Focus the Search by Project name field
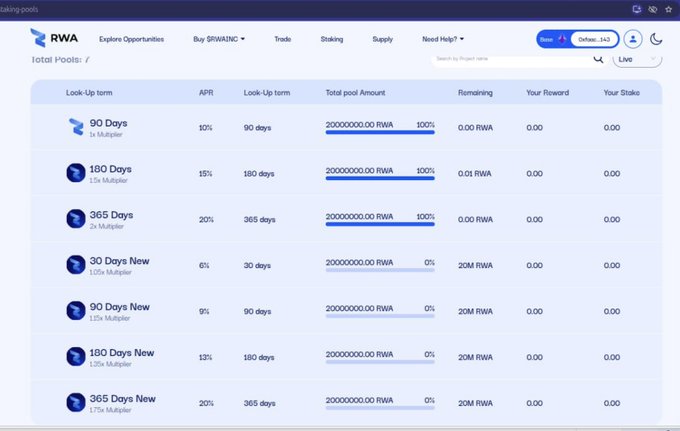 (512, 59)
